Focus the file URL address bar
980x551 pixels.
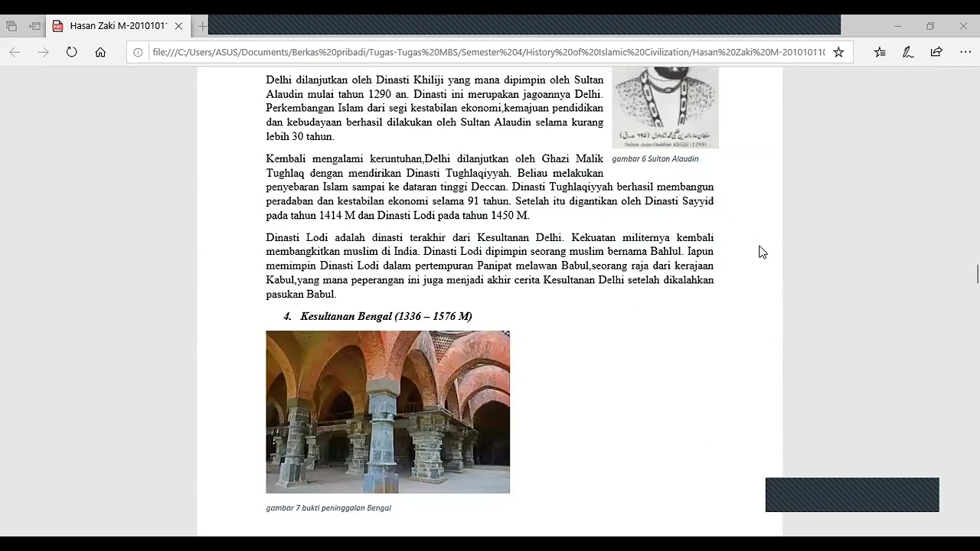[x=488, y=52]
